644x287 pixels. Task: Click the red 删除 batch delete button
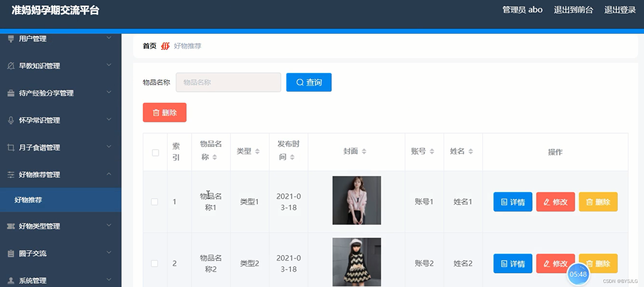point(165,112)
